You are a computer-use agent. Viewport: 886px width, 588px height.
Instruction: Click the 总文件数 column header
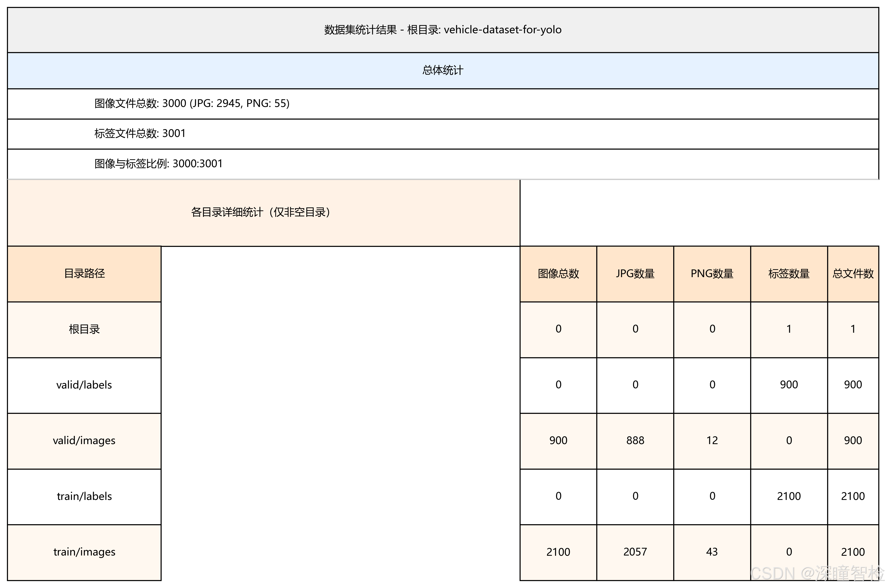click(853, 273)
